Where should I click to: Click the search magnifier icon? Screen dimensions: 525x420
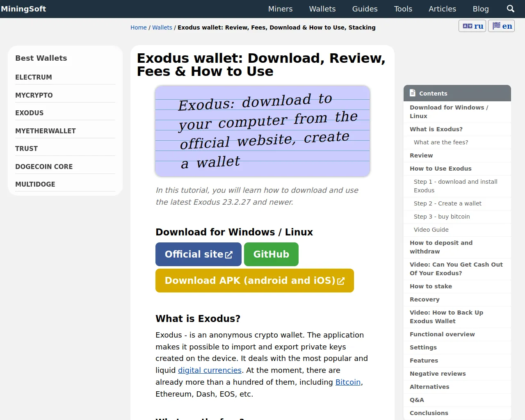pyautogui.click(x=511, y=9)
